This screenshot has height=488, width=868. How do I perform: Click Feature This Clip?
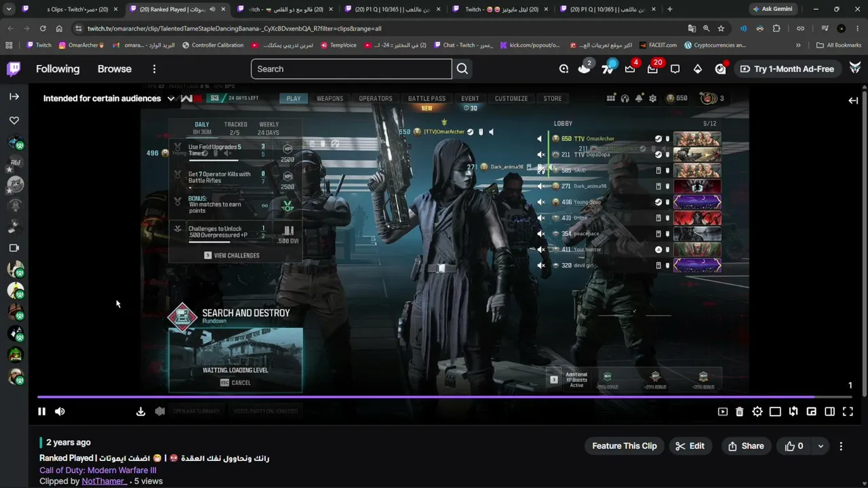coord(625,446)
